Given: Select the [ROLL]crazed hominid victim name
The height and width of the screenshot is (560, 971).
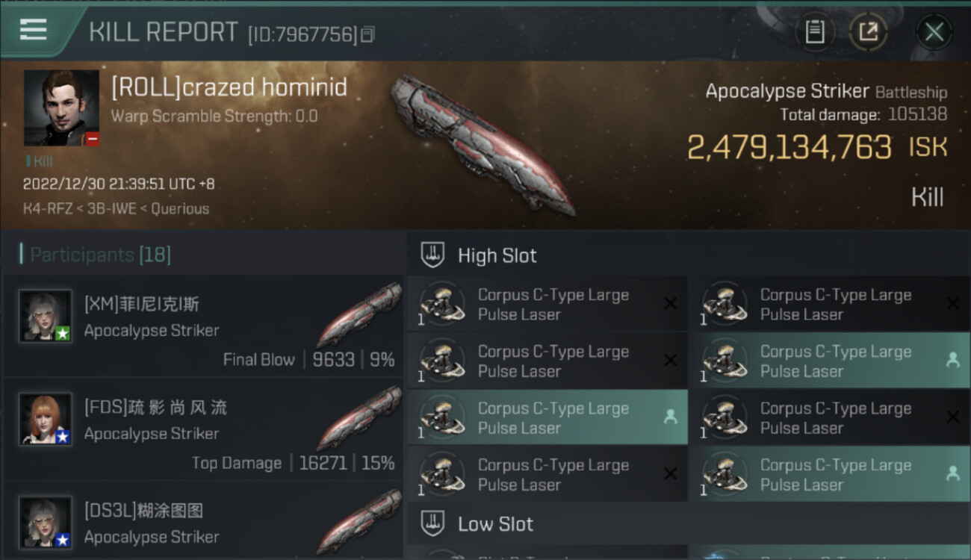Looking at the screenshot, I should tap(229, 88).
